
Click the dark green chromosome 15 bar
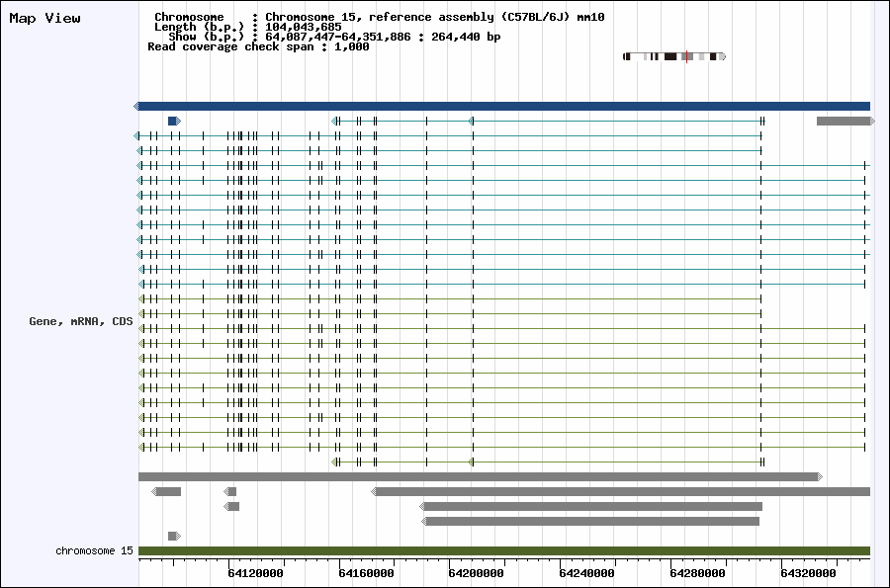point(504,550)
